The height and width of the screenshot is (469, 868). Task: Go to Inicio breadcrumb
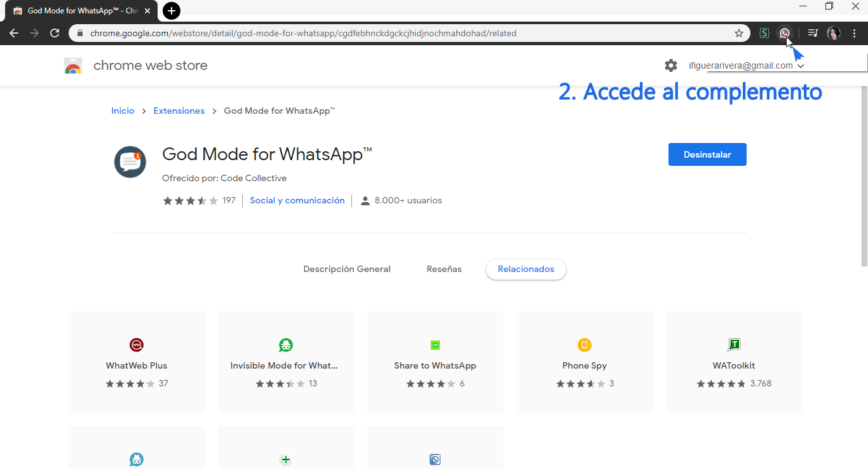pos(123,111)
